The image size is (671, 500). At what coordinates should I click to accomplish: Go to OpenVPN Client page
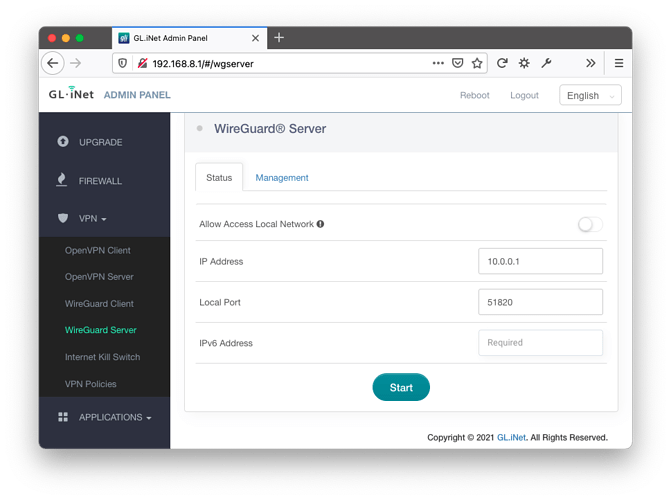(x=98, y=250)
